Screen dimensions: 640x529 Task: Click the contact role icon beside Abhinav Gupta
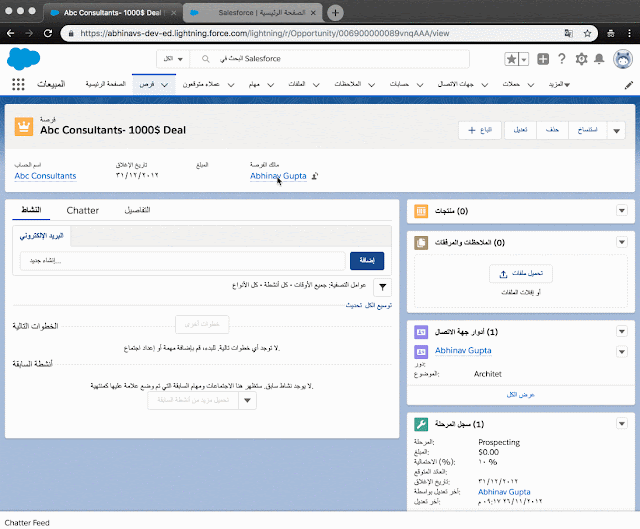point(421,351)
